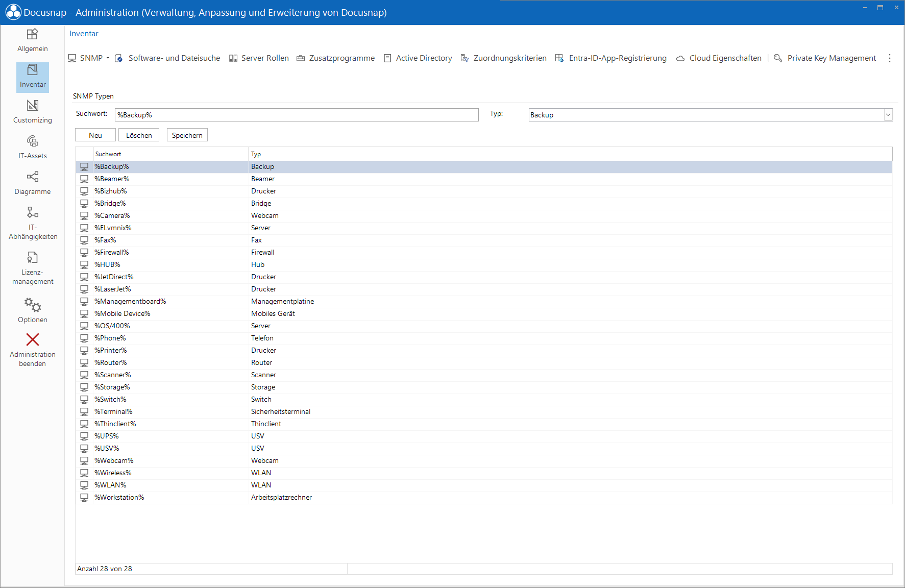Open Cloud Eigenschaften toolbar item
This screenshot has width=905, height=588.
(x=719, y=58)
